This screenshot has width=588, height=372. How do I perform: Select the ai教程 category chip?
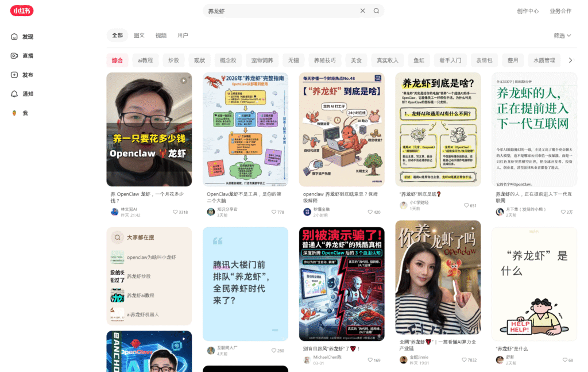click(x=145, y=60)
